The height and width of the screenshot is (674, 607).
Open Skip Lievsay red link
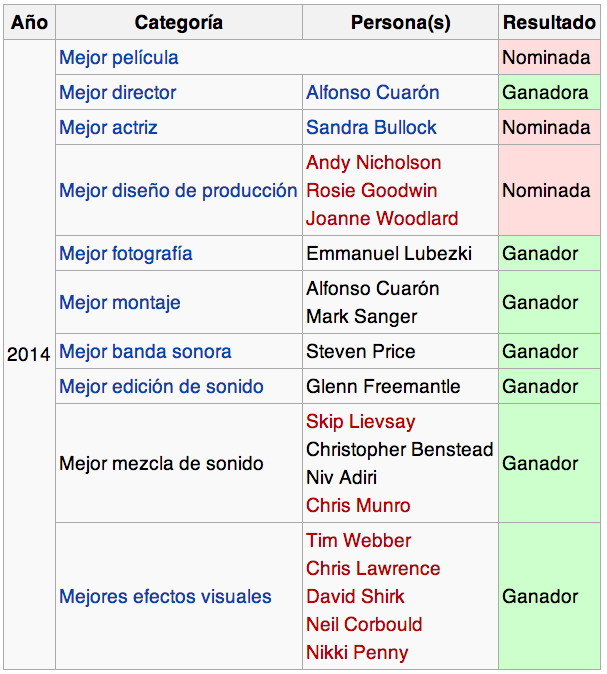(x=360, y=422)
